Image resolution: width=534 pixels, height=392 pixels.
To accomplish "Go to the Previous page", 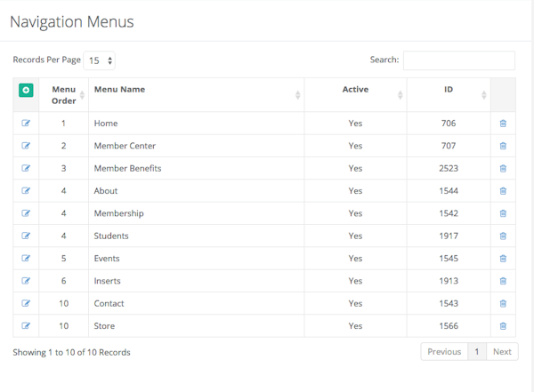I will pos(444,351).
